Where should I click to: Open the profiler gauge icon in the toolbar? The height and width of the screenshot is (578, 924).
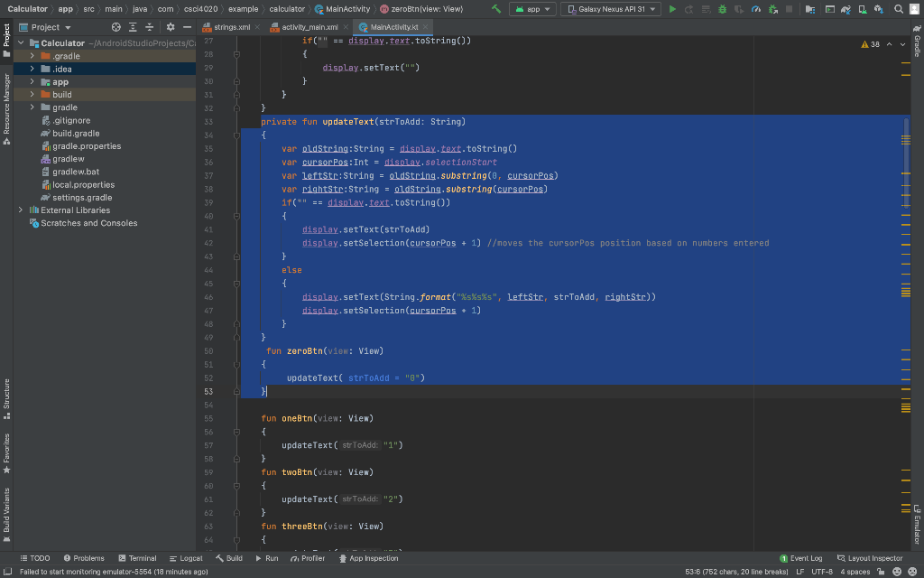tap(754, 9)
